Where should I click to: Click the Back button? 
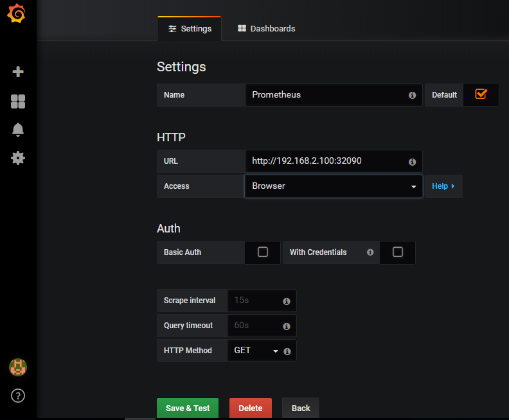coord(301,408)
